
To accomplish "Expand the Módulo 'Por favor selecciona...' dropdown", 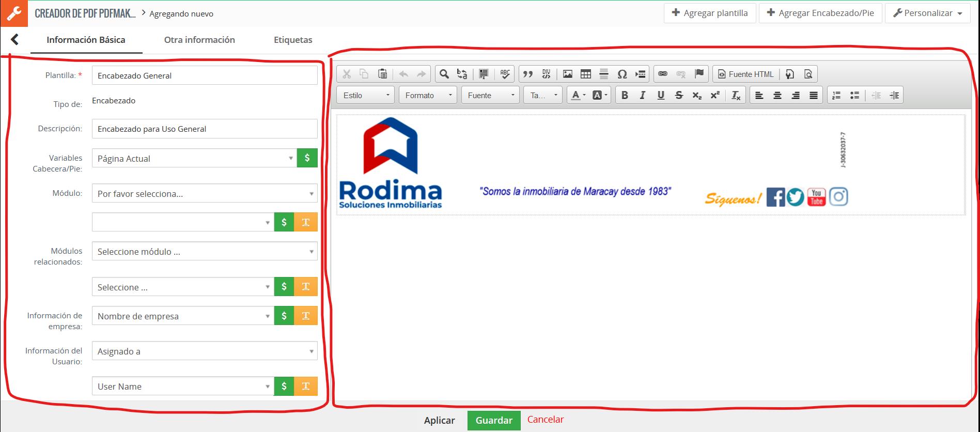I will 205,194.
